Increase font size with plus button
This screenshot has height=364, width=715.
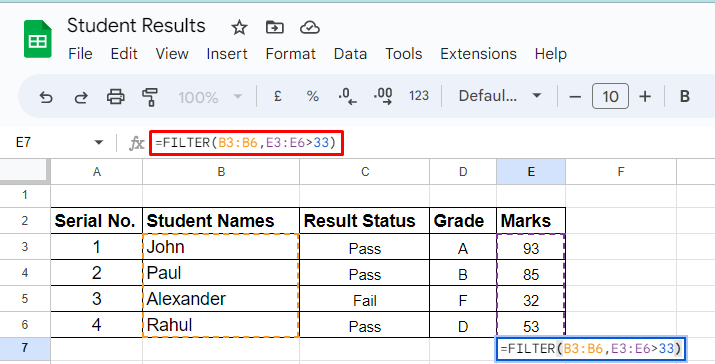645,96
